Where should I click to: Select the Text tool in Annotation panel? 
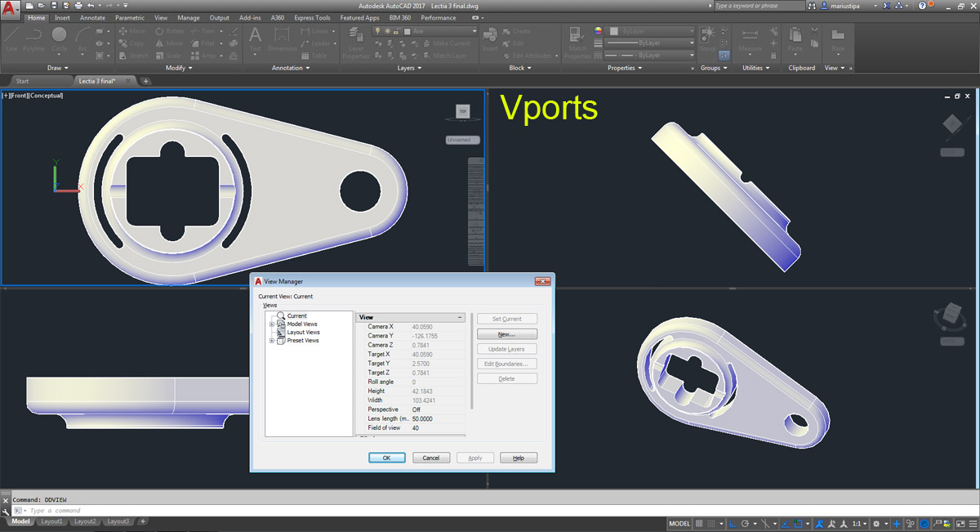(x=255, y=39)
